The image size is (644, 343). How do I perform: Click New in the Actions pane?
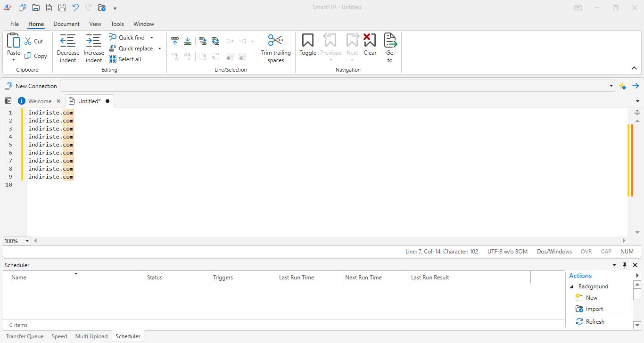click(586, 298)
